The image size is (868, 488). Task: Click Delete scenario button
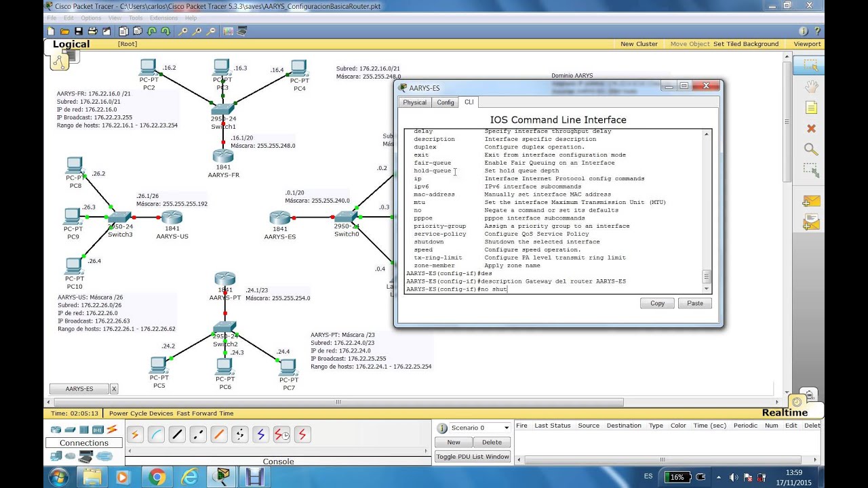click(492, 442)
